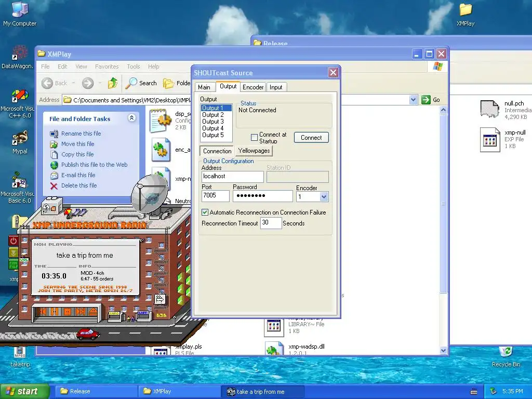Image resolution: width=532 pixels, height=399 pixels.
Task: Click the eject/open file button in XMPlay
Action: [92, 312]
